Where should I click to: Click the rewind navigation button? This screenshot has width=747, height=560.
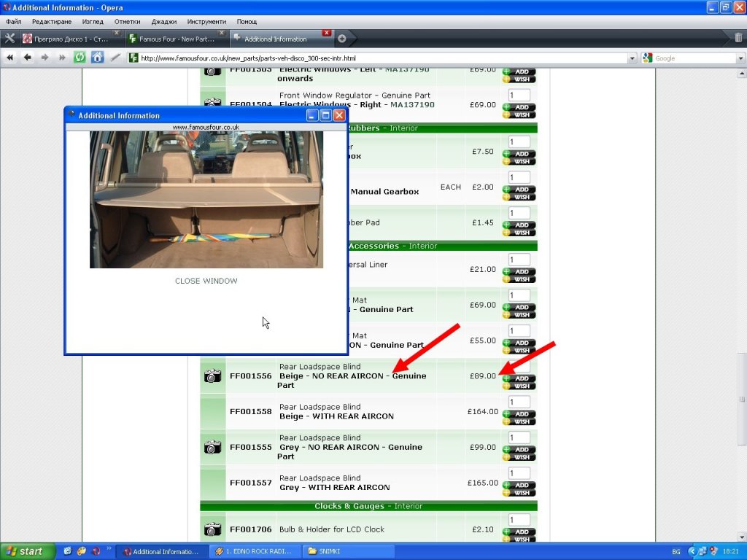point(9,58)
